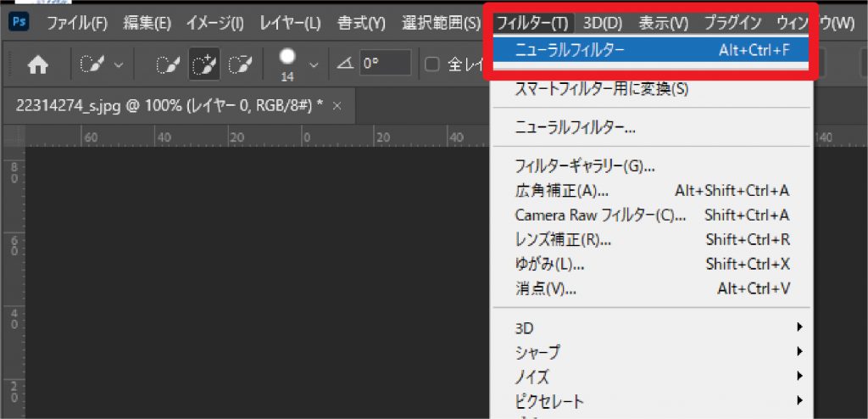Choose スマートフィルター用に変換(S)
This screenshot has width=868, height=419.
(652, 89)
